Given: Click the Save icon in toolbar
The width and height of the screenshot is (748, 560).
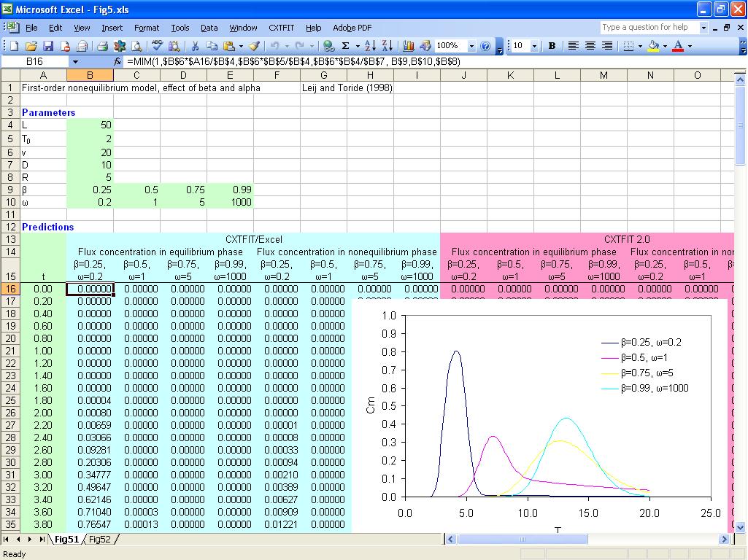Looking at the screenshot, I should 48,46.
